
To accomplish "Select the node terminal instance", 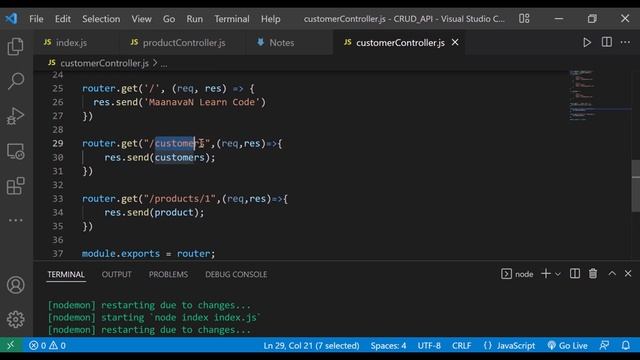I will (517, 274).
